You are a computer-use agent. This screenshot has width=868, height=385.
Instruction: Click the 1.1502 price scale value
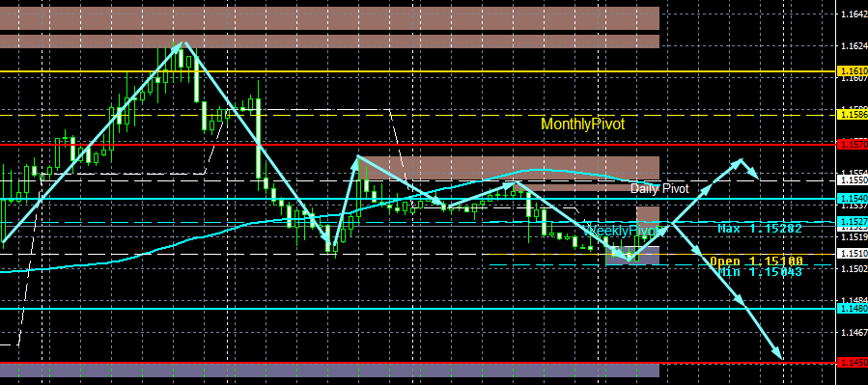click(x=854, y=269)
